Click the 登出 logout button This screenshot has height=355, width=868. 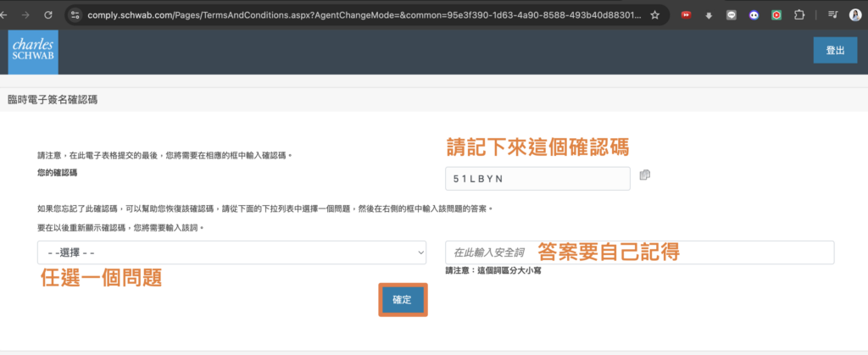click(x=834, y=51)
